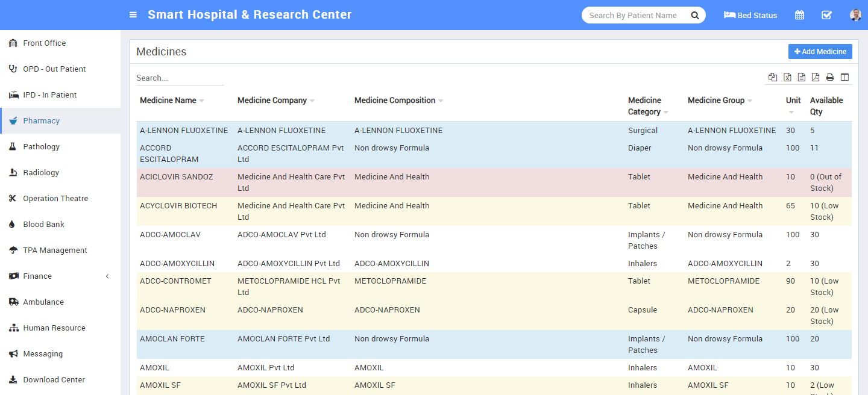Click the Add Medicine button
The image size is (868, 395).
coord(820,52)
